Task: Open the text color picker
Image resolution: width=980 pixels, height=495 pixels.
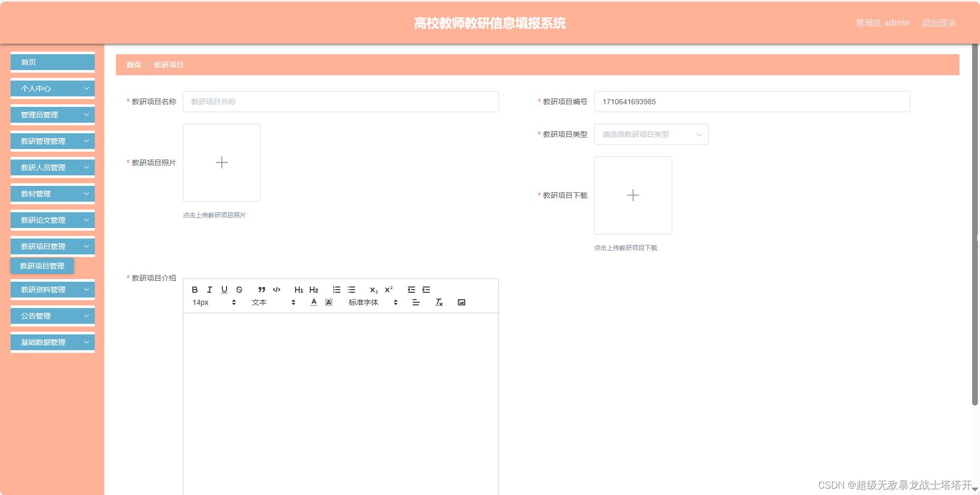Action: [x=314, y=302]
